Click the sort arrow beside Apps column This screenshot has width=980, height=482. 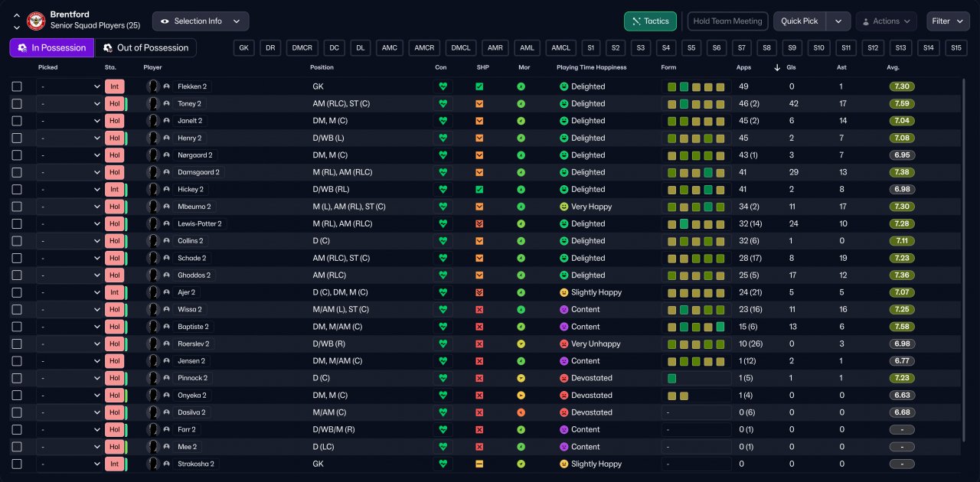(778, 67)
